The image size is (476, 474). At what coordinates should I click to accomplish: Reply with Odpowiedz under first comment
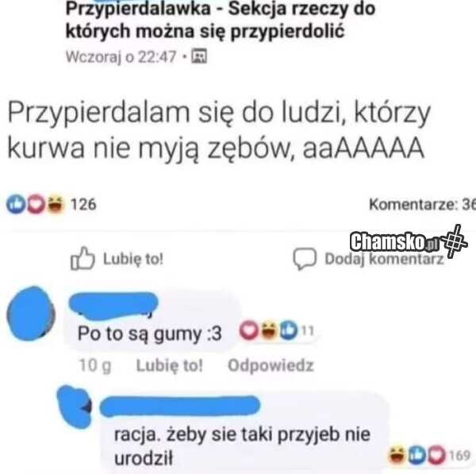(271, 365)
